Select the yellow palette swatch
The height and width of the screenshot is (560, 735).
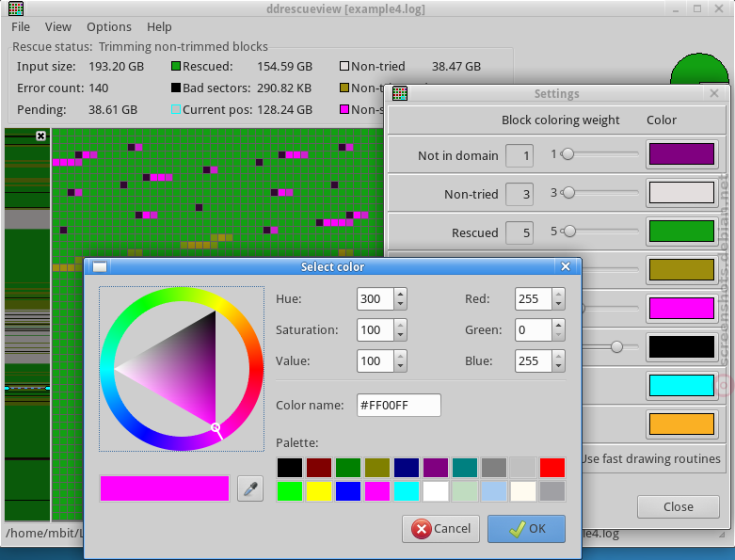point(319,491)
